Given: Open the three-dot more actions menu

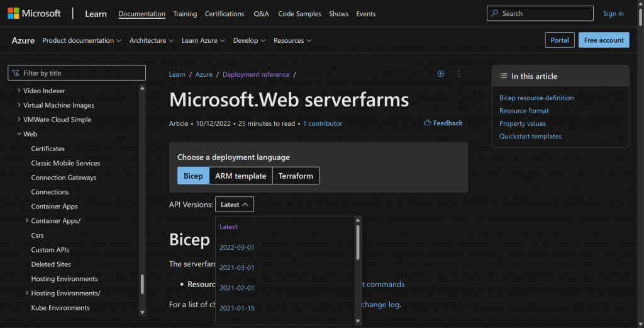Looking at the screenshot, I should pyautogui.click(x=458, y=74).
